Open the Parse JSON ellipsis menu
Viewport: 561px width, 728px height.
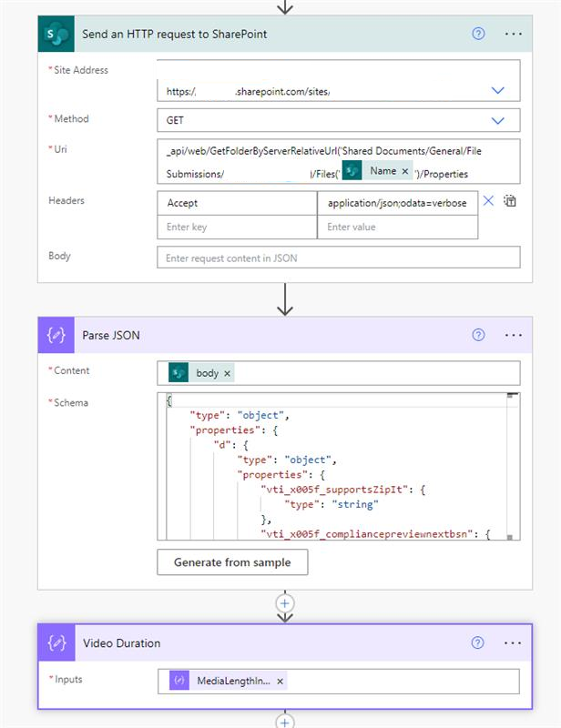tap(513, 335)
